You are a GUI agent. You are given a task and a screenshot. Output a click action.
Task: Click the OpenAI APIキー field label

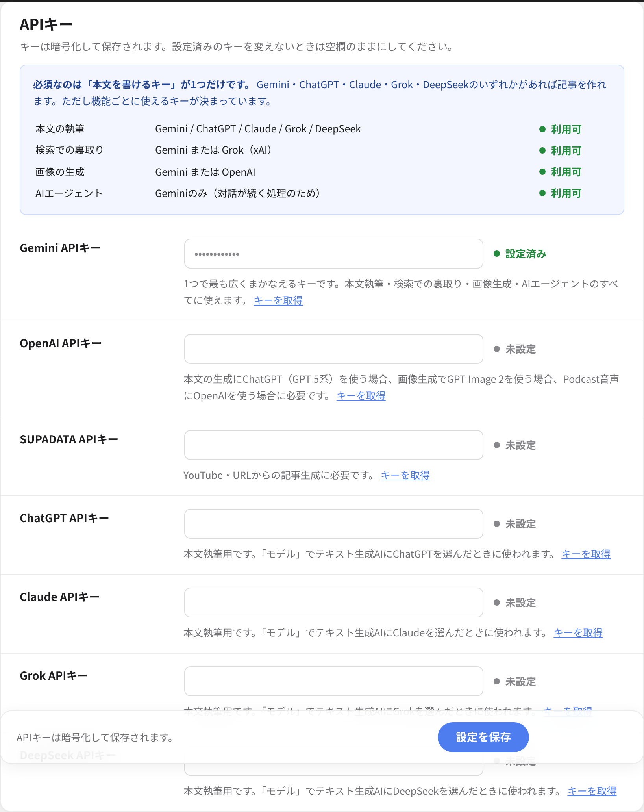61,343
